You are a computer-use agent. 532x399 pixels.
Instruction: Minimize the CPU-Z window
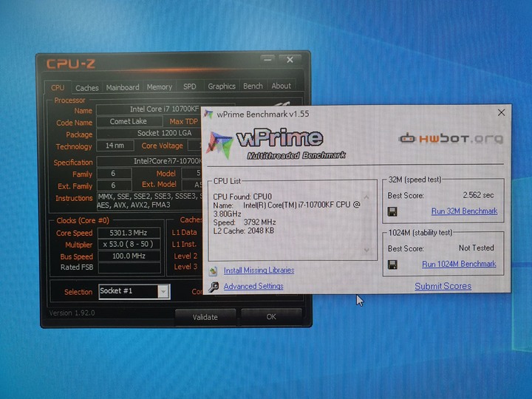click(x=268, y=60)
